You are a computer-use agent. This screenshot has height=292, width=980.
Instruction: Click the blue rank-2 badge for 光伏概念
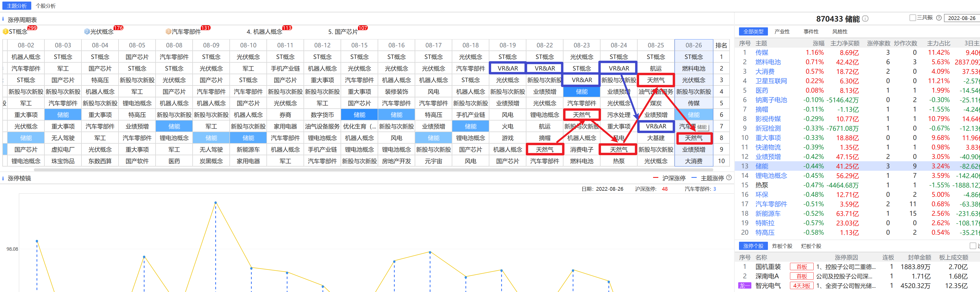[x=87, y=32]
